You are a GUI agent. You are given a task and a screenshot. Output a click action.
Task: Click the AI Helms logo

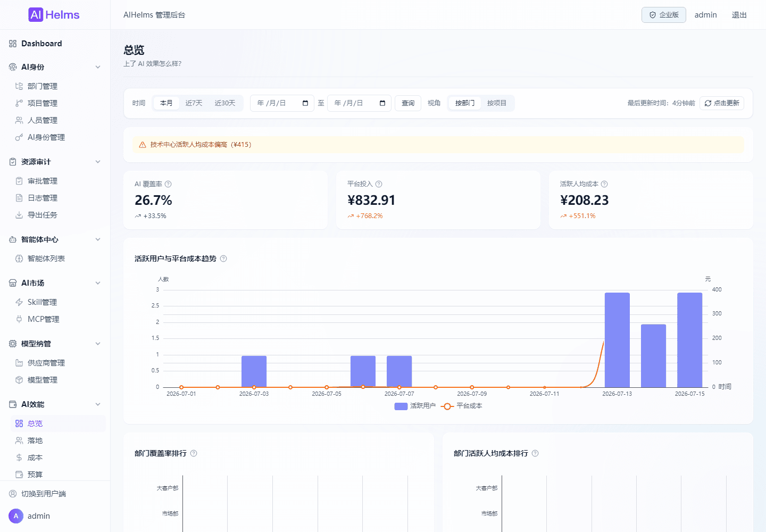click(54, 15)
